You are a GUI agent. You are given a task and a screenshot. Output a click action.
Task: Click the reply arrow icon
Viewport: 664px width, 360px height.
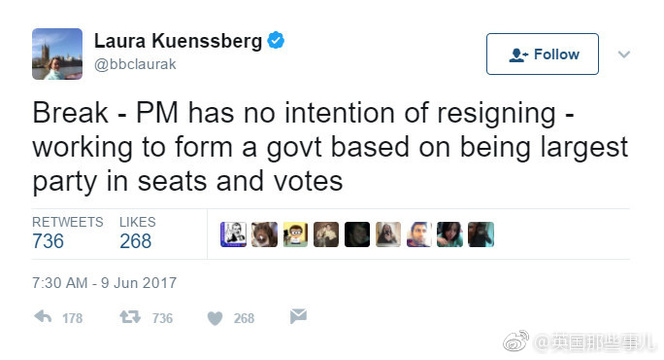[43, 317]
